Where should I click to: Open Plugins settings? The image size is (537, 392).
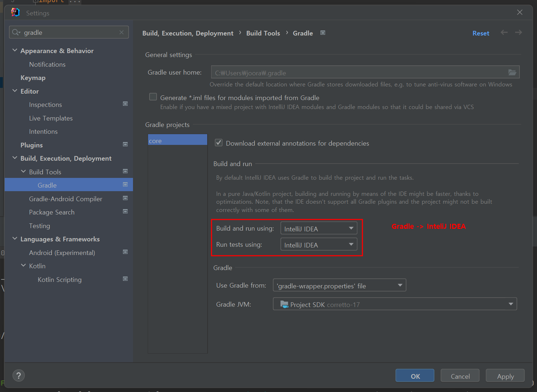point(32,145)
